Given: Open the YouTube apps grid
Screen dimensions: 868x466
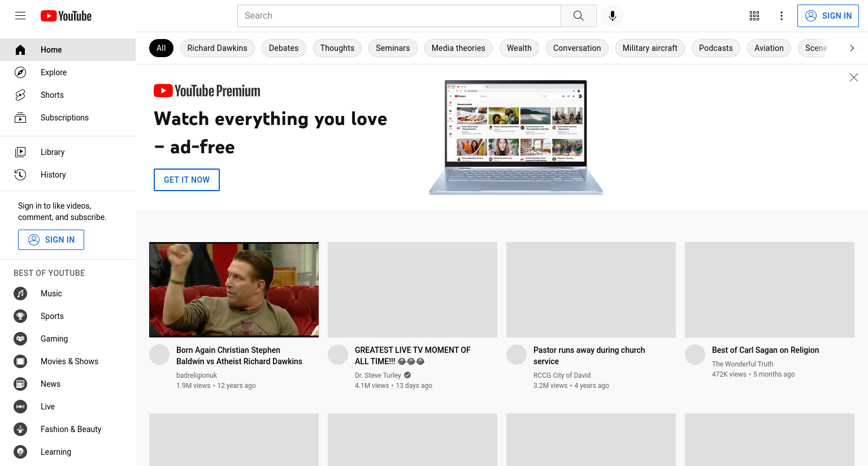Looking at the screenshot, I should point(754,16).
